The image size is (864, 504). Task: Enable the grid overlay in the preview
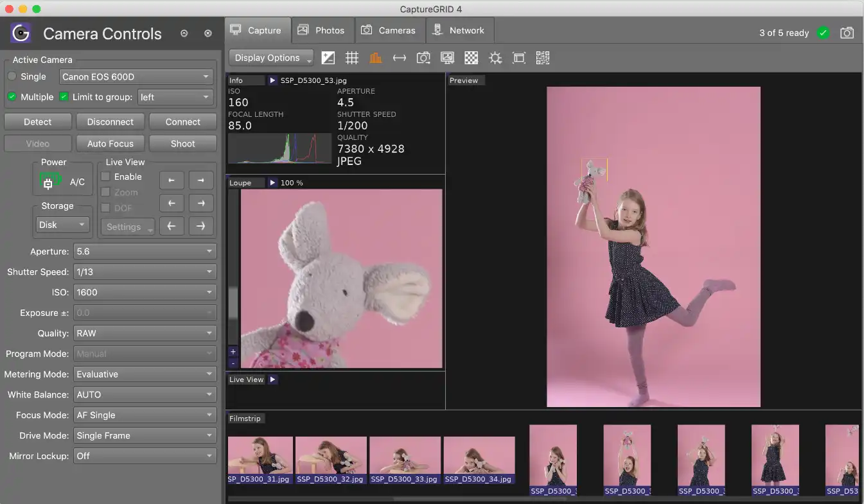[352, 57]
